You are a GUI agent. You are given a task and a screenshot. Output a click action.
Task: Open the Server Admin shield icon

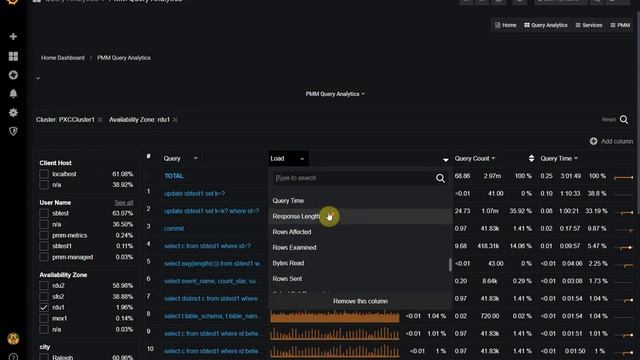pos(13,131)
